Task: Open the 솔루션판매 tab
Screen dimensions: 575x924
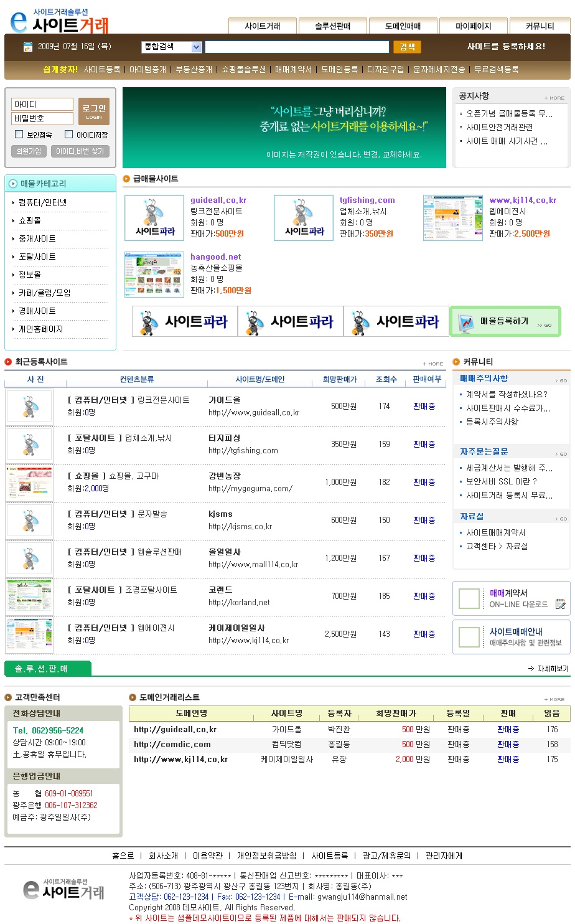Action: point(333,26)
